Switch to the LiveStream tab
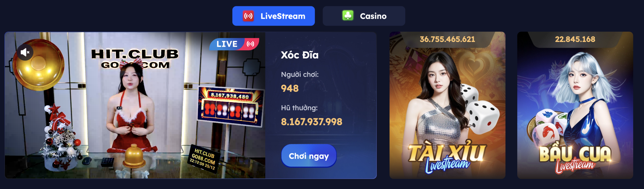This screenshot has width=644, height=189. tap(273, 16)
